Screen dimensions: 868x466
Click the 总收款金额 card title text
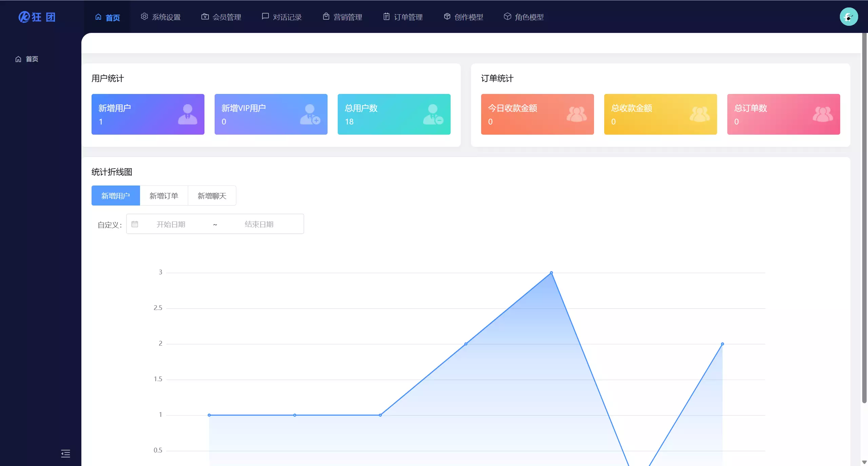[x=632, y=108]
